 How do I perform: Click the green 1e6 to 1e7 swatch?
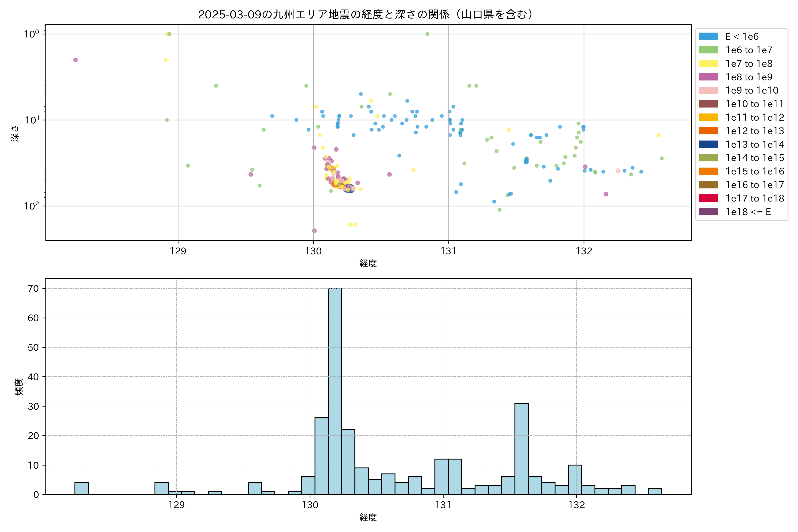pos(708,50)
